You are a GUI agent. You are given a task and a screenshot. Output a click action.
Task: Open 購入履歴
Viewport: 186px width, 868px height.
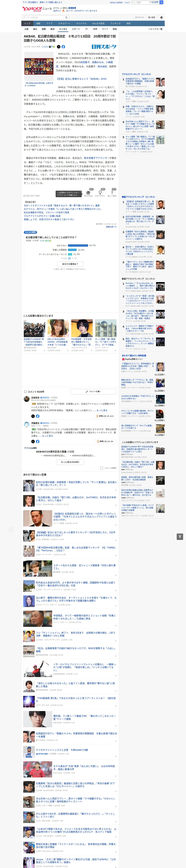[152, 18]
